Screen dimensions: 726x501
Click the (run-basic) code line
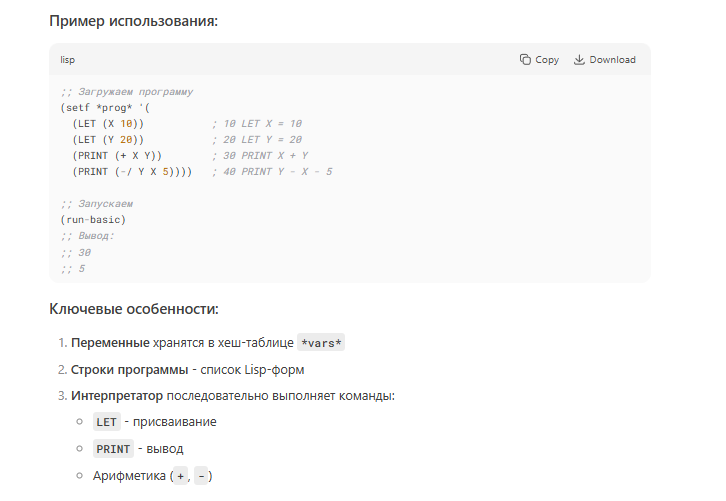tap(93, 219)
